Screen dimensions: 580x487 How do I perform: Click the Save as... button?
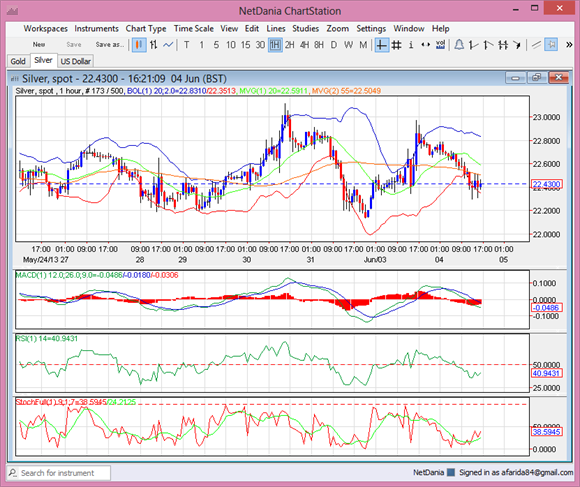pos(110,45)
